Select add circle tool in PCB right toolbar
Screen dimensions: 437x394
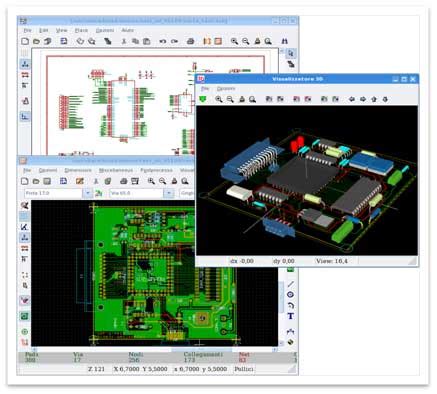pyautogui.click(x=290, y=295)
